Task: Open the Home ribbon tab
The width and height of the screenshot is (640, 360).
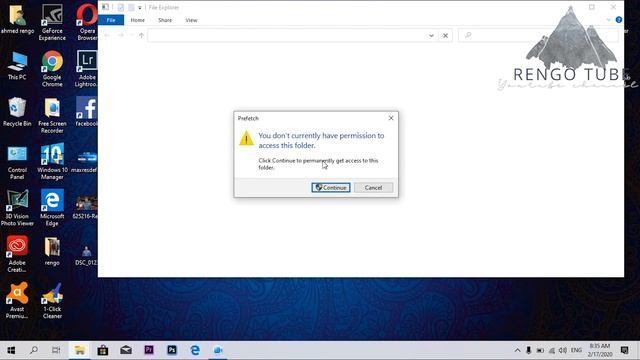Action: coord(138,20)
